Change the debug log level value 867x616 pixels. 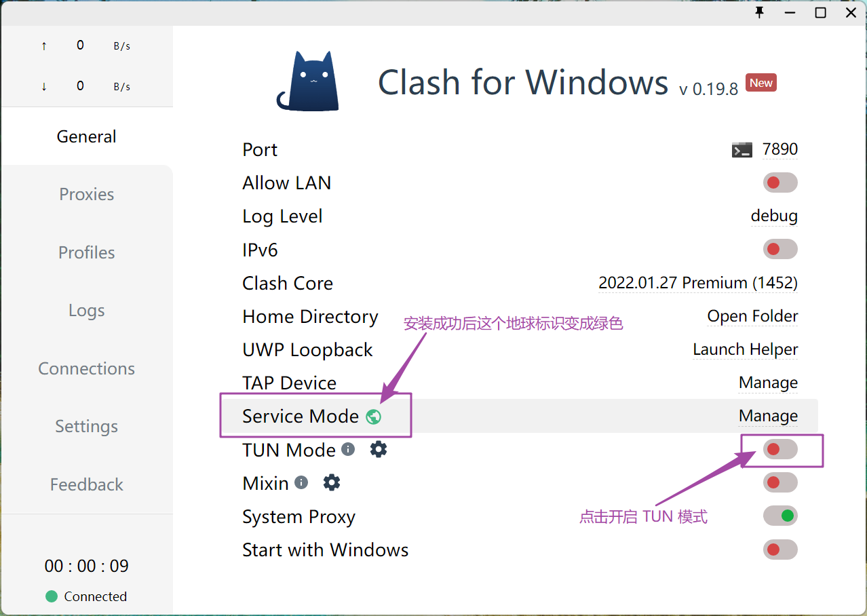click(x=774, y=216)
